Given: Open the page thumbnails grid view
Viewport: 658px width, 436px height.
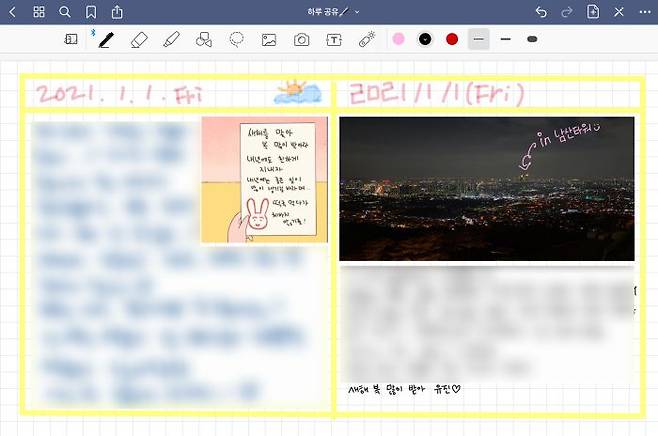Looking at the screenshot, I should click(39, 12).
